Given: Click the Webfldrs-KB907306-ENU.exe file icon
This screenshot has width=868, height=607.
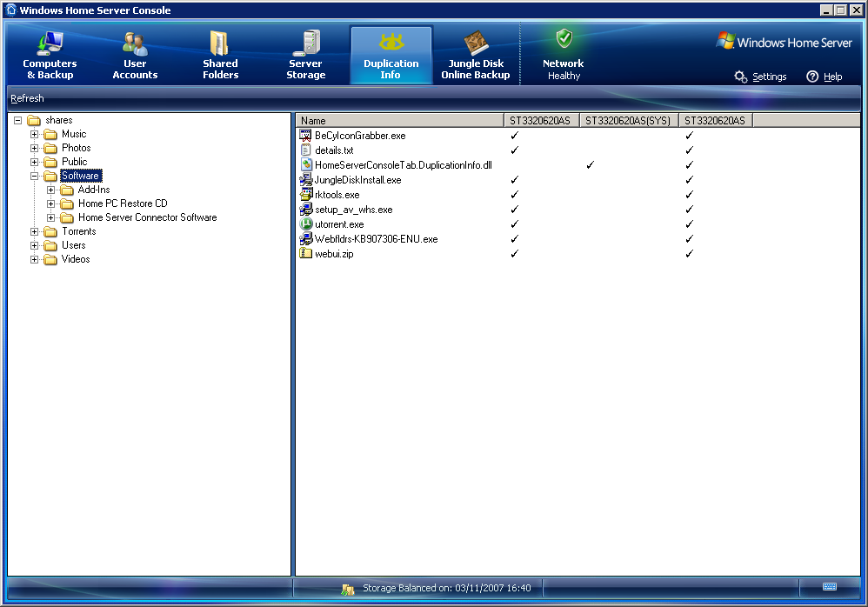Looking at the screenshot, I should coord(305,238).
